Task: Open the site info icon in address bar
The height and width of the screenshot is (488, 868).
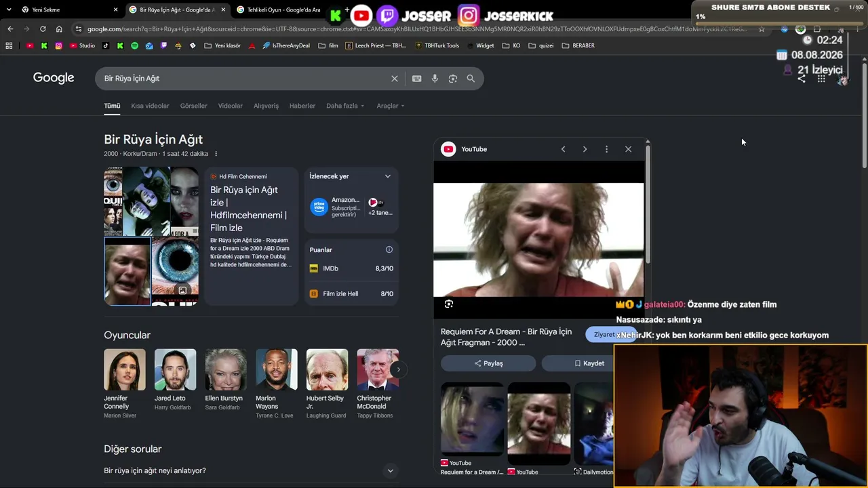Action: [x=79, y=29]
